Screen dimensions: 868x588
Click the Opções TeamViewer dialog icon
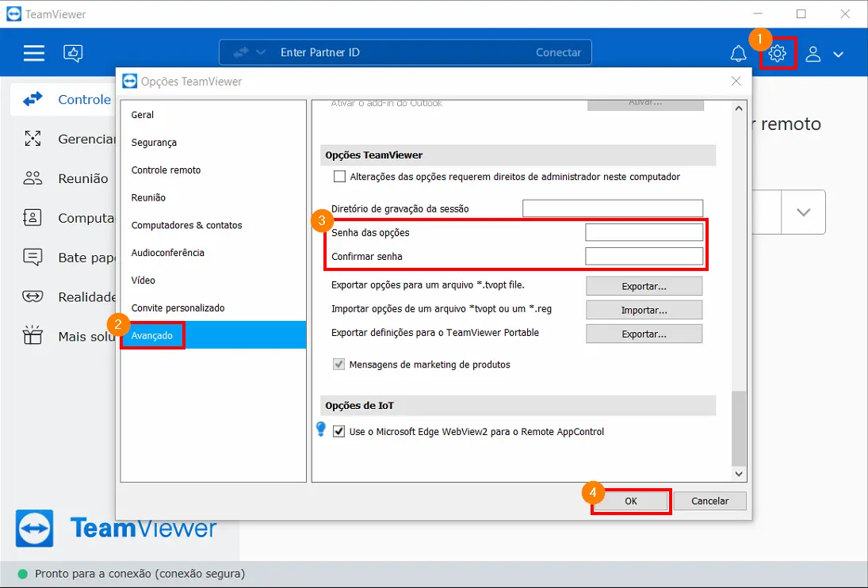[129, 82]
